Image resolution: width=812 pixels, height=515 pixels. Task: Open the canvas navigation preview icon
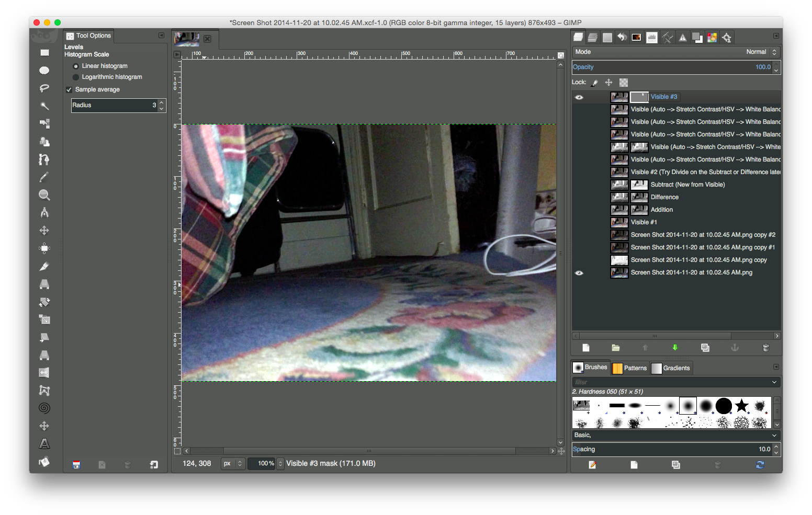point(561,451)
